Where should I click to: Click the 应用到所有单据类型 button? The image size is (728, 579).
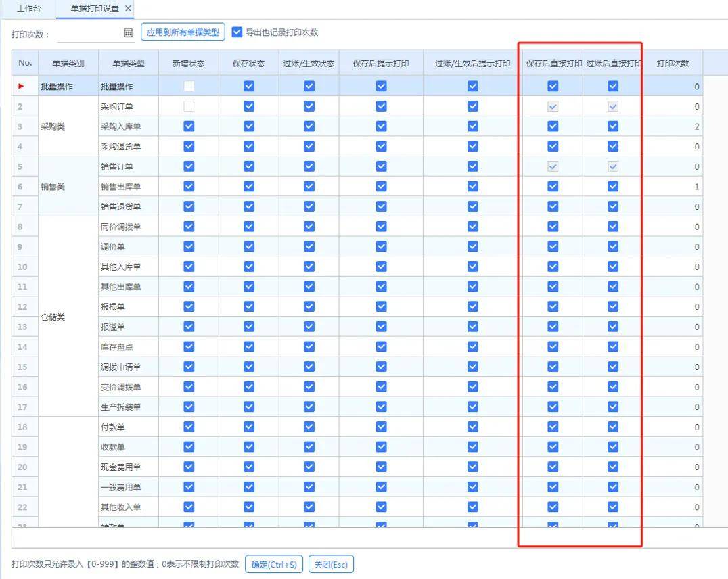coord(183,32)
